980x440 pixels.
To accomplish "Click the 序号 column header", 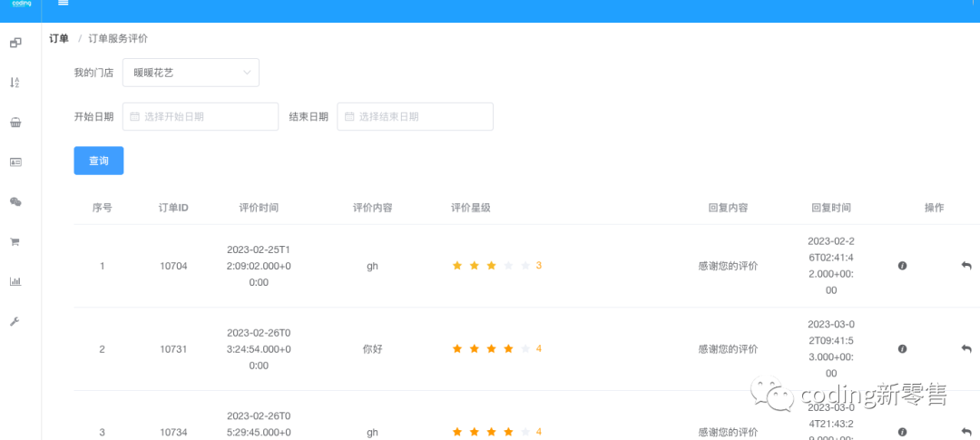I will coord(103,208).
